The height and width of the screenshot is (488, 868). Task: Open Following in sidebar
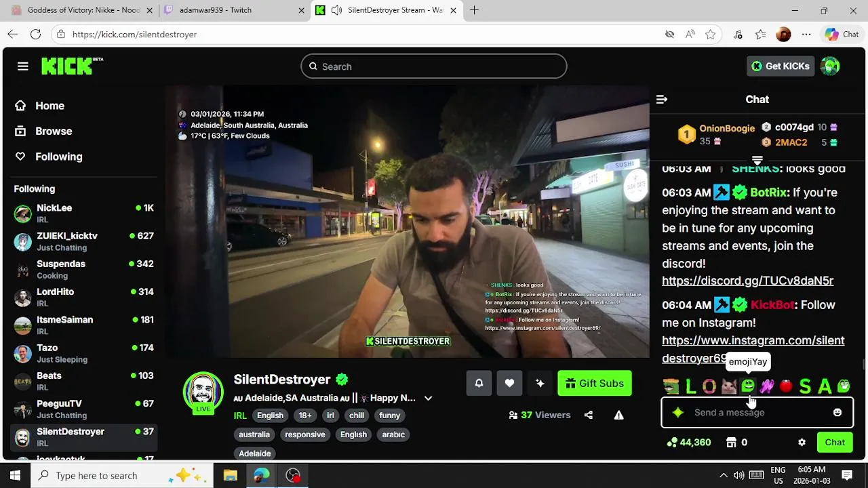click(49, 157)
